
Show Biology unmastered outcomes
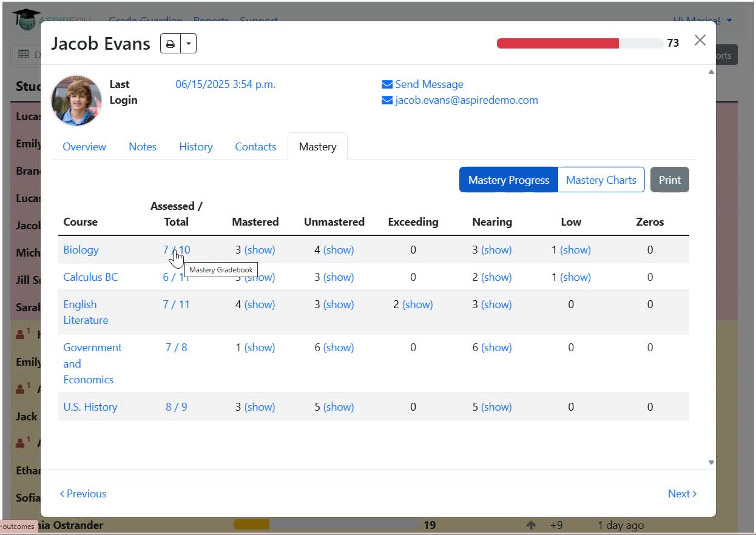(339, 250)
